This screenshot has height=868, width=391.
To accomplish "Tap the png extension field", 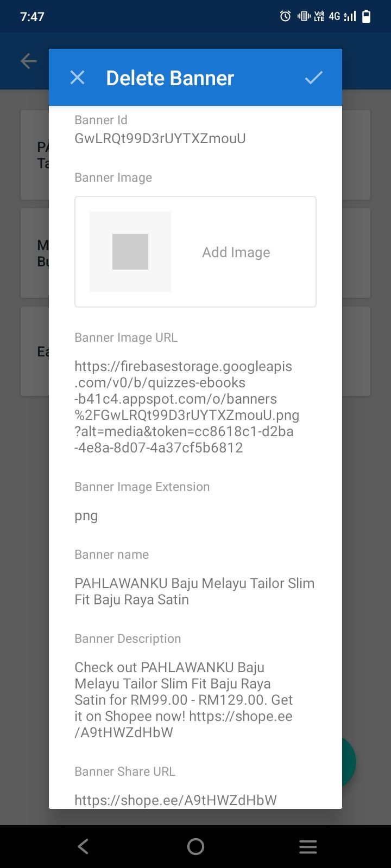I will click(x=86, y=516).
